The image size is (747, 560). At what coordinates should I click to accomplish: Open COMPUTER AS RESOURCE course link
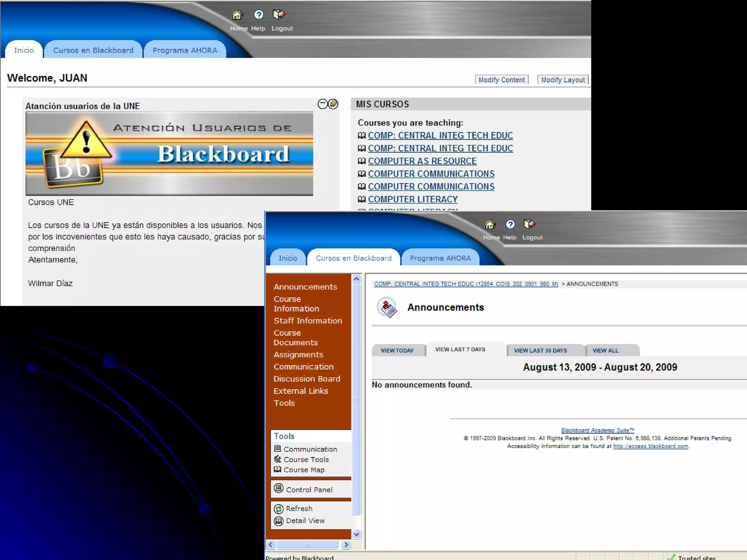[x=422, y=161]
